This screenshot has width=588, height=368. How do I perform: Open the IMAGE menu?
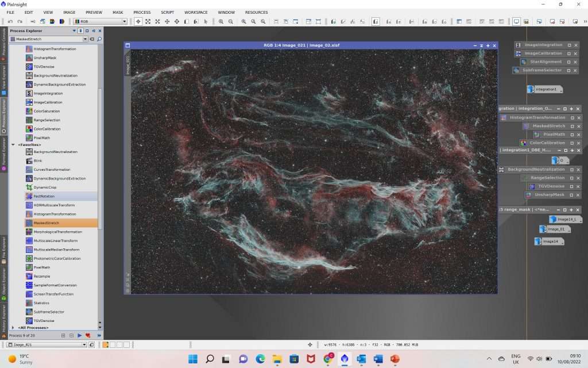[x=69, y=13]
